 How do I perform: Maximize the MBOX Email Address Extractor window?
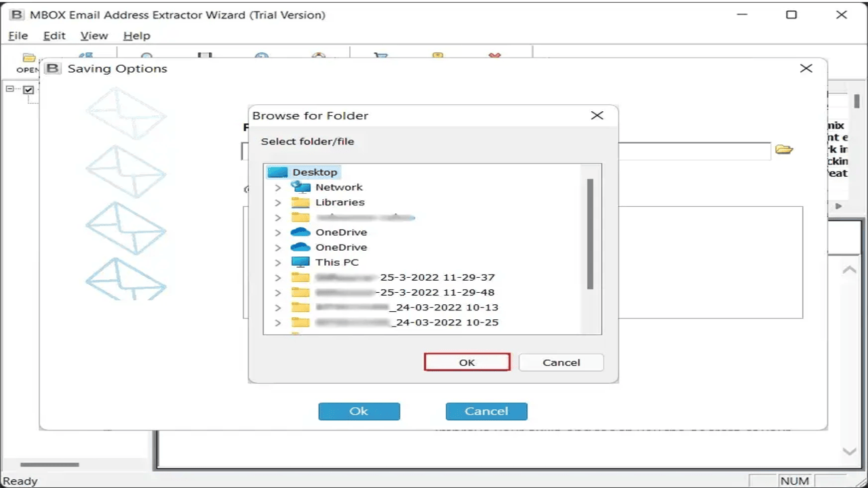[791, 14]
